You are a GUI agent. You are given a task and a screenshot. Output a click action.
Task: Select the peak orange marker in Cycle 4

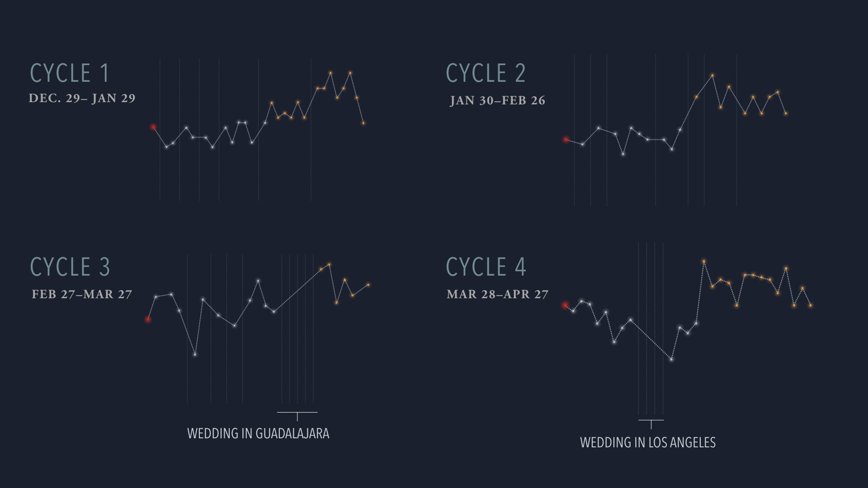pyautogui.click(x=704, y=261)
